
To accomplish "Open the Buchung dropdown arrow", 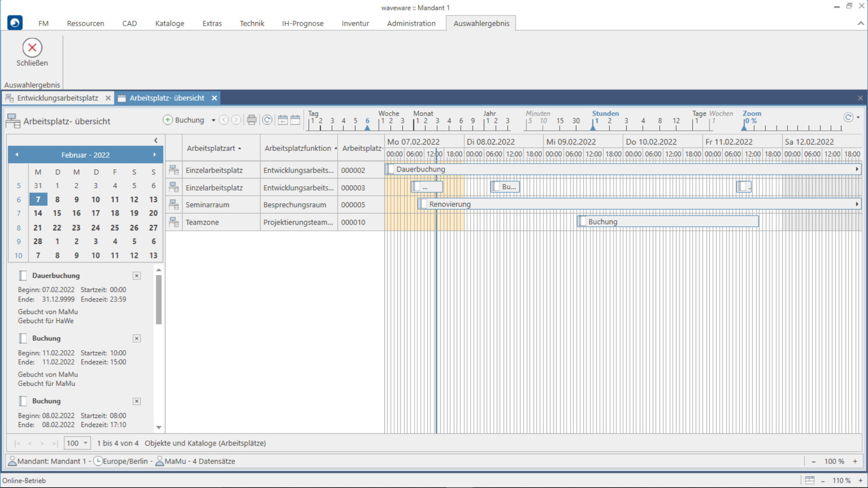I will pyautogui.click(x=213, y=120).
